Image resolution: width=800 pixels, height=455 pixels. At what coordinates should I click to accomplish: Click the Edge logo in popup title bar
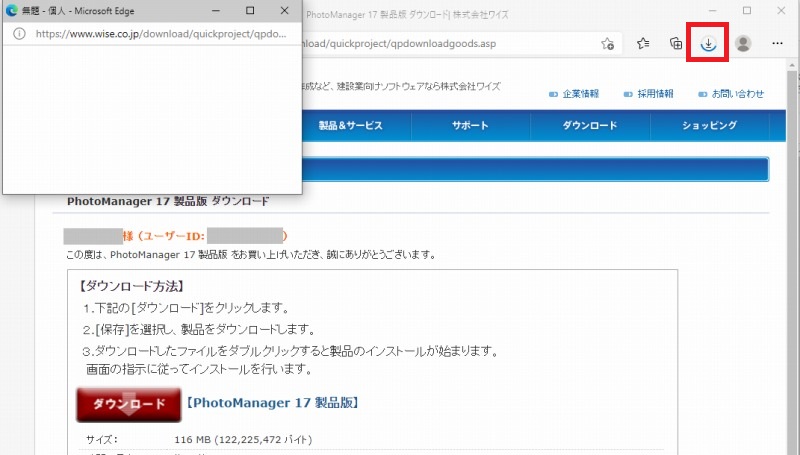click(x=12, y=10)
